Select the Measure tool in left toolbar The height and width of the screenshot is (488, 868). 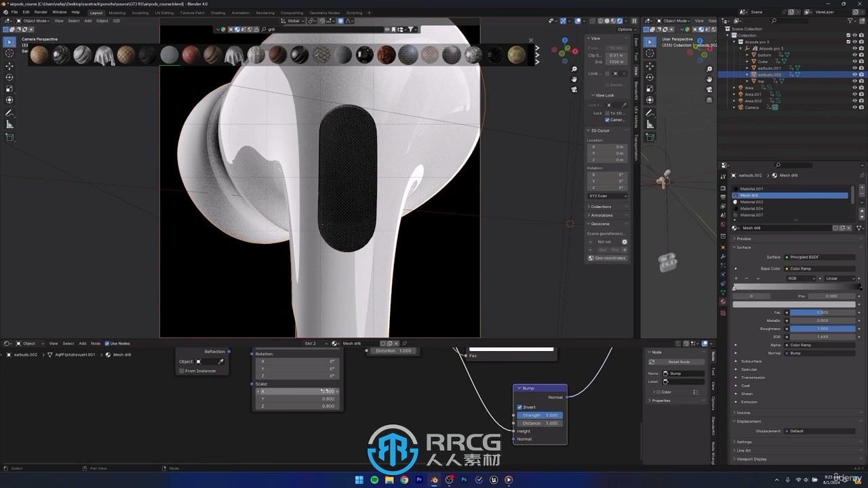(x=9, y=125)
